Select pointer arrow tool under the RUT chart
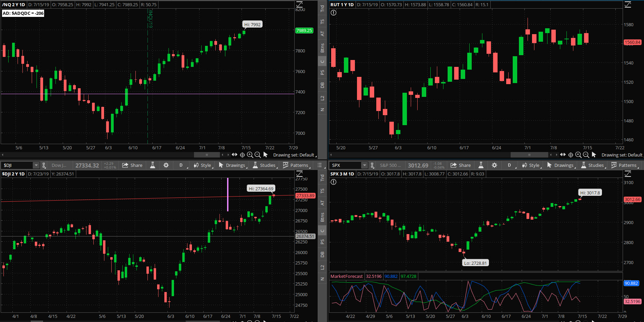The width and height of the screenshot is (644, 322). tap(594, 154)
